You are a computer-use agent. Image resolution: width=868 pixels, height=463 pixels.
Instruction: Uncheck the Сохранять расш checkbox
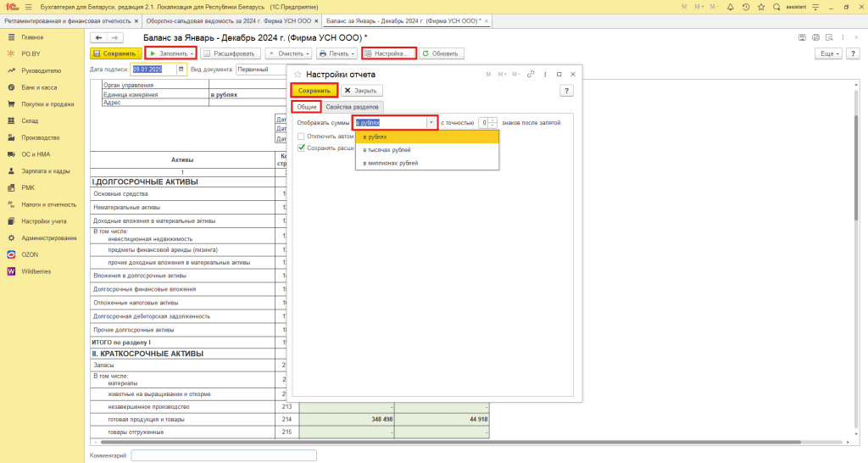coord(301,148)
